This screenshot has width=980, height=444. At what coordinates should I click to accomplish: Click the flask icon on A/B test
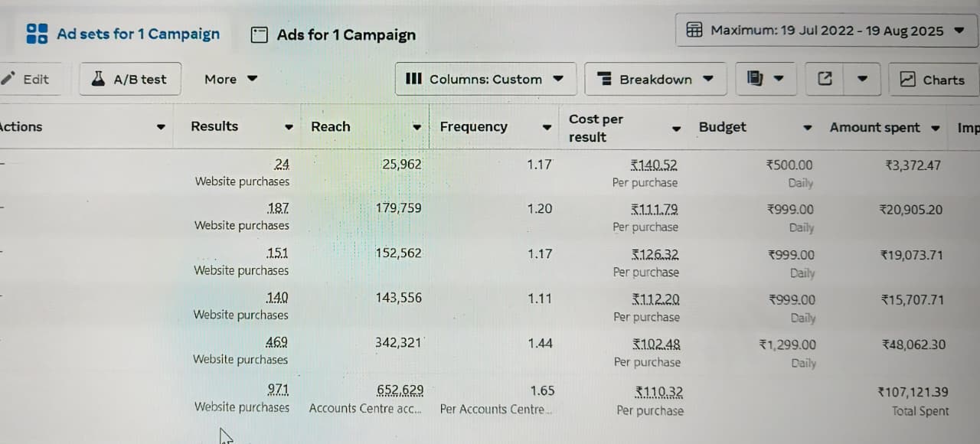tap(98, 79)
